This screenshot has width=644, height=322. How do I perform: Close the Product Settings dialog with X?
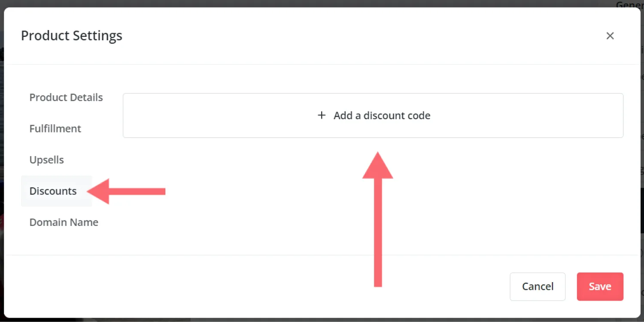click(x=610, y=36)
